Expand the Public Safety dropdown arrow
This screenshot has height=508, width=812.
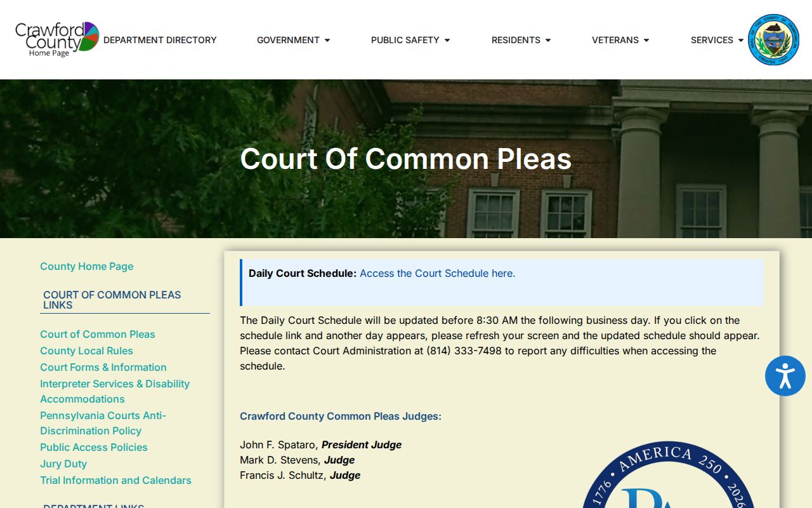[x=447, y=40]
